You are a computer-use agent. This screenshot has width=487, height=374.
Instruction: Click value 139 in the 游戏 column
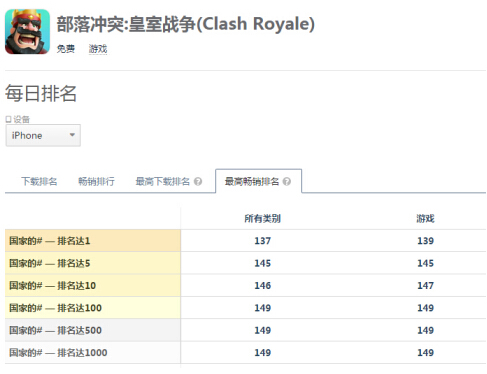tap(426, 241)
